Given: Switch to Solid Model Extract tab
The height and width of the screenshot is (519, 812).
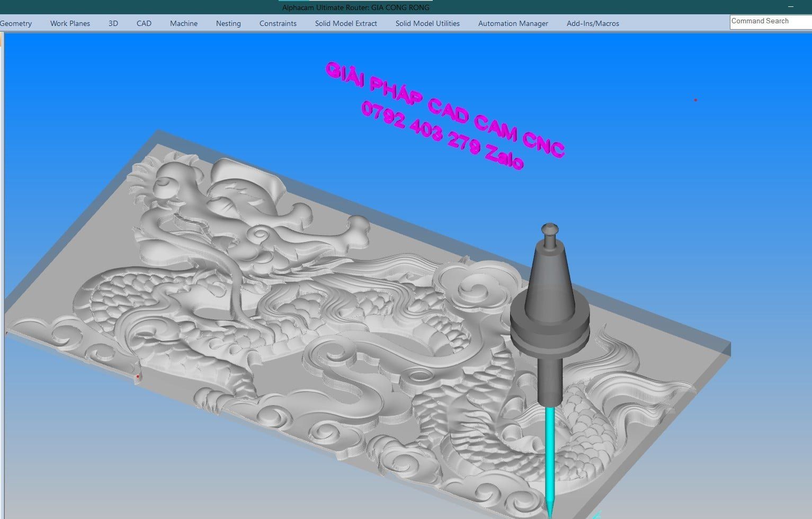Looking at the screenshot, I should click(346, 23).
